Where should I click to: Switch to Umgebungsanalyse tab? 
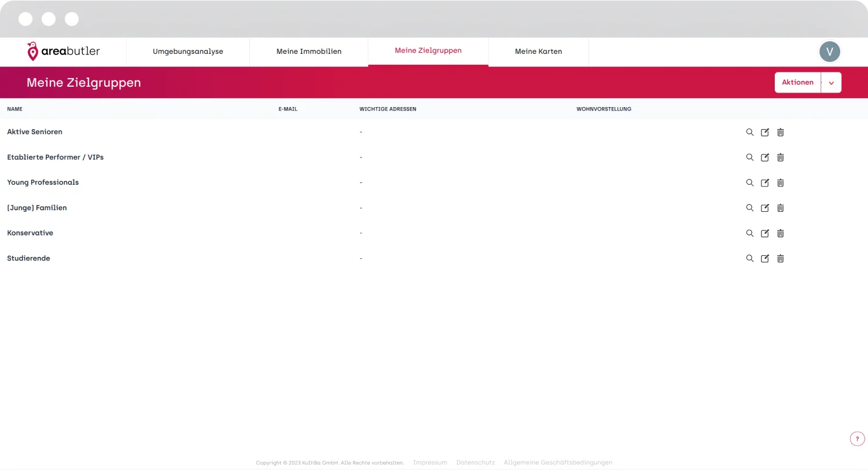[188, 52]
